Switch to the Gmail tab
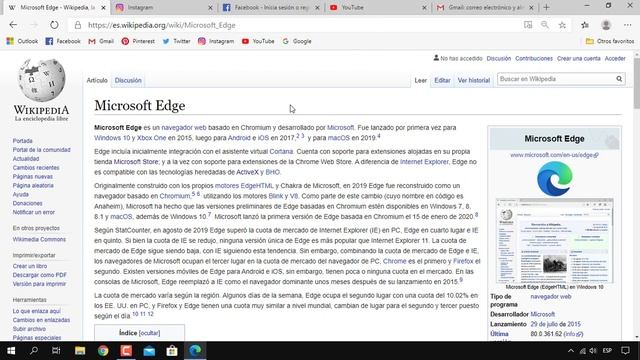This screenshot has height=360, width=640. pyautogui.click(x=485, y=7)
